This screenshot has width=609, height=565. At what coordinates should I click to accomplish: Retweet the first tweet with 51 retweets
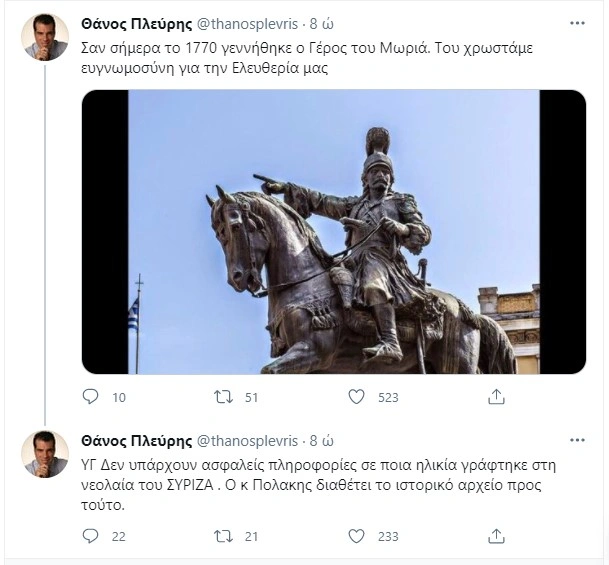(225, 397)
